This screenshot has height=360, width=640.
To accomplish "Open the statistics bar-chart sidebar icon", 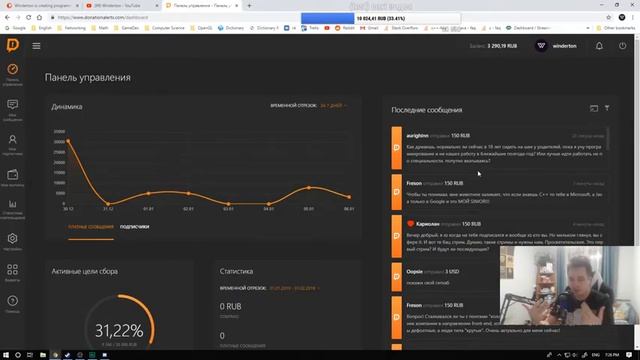I will click(13, 204).
